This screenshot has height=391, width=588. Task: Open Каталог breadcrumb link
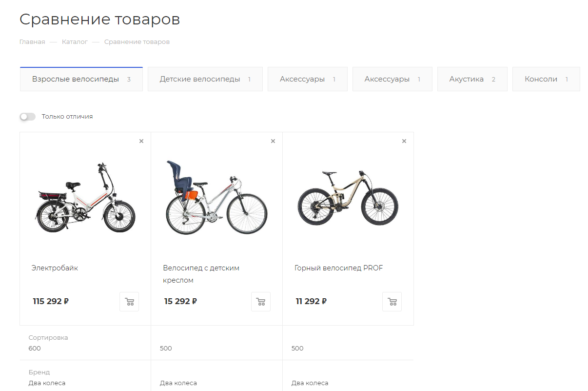75,42
